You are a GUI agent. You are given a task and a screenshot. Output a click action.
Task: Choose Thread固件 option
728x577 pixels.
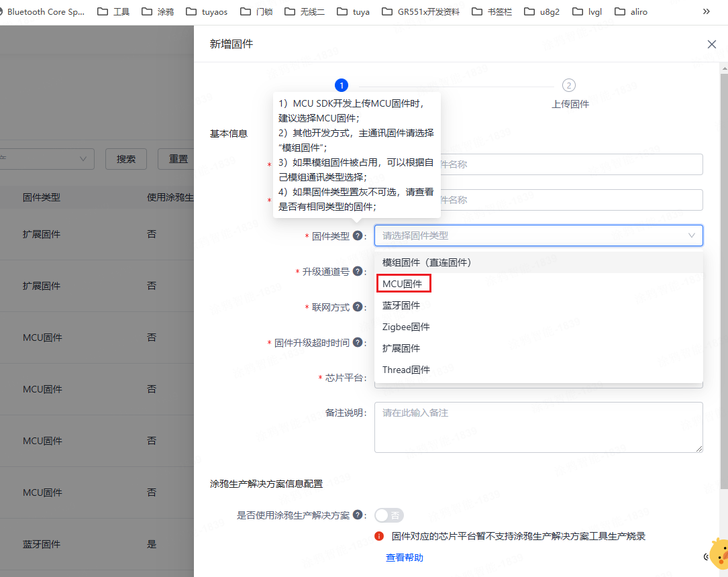point(539,370)
